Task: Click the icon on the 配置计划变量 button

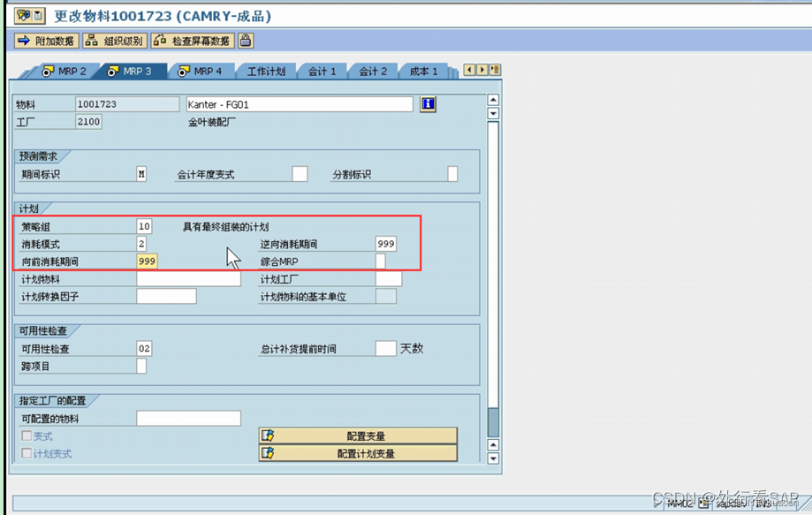Action: coord(269,453)
